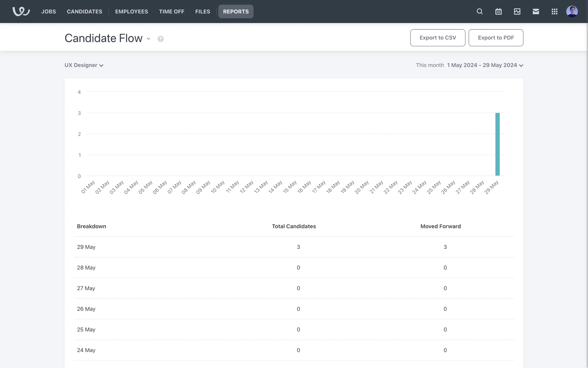The image size is (588, 368).
Task: Open the Candidates menu item
Action: (x=85, y=11)
